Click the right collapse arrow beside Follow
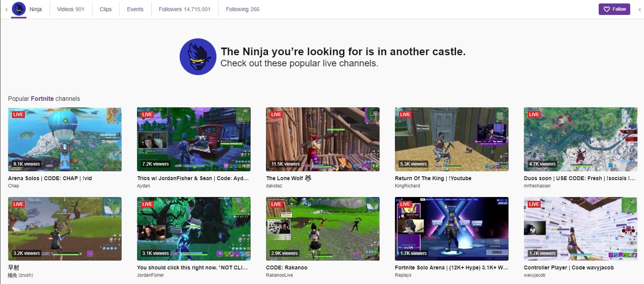Viewport: 644px width, 284px height. pyautogui.click(x=639, y=9)
